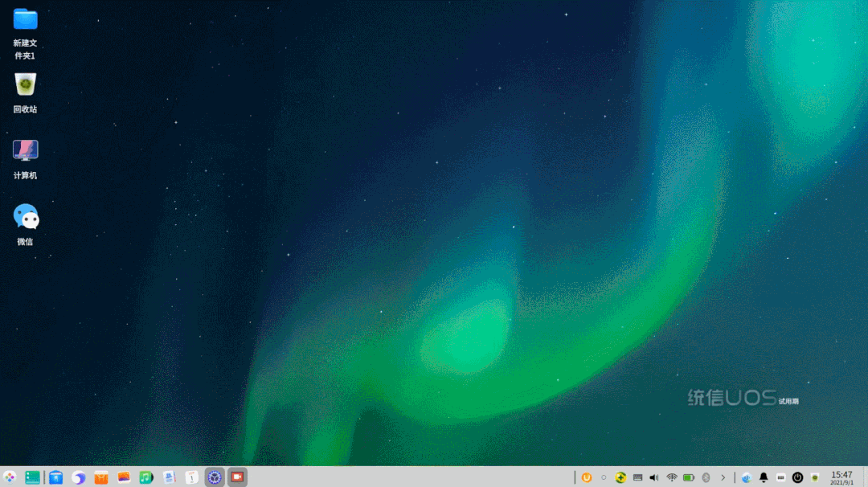Open the red screen recorder app

coord(237,477)
